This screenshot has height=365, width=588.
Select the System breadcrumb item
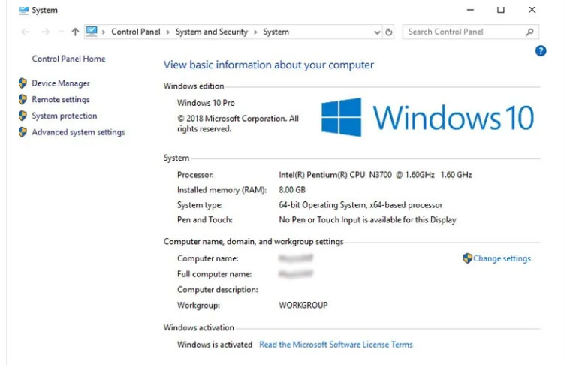[276, 32]
